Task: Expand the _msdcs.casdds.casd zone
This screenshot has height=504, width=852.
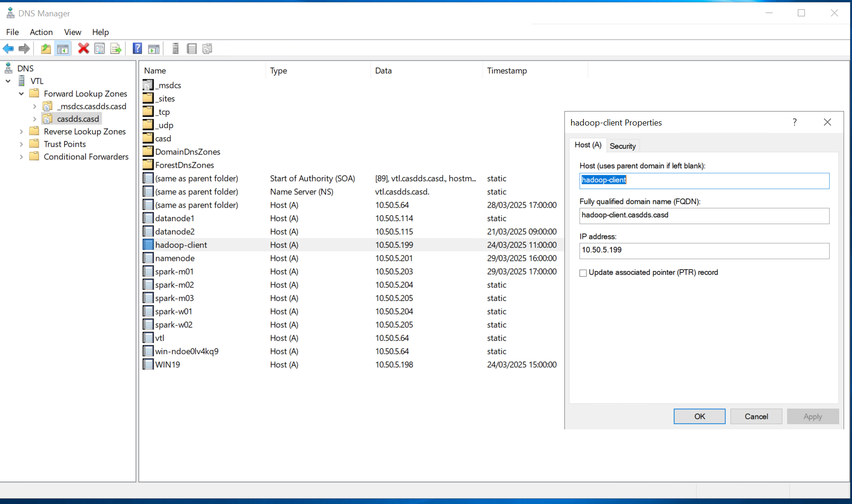Action: tap(35, 106)
